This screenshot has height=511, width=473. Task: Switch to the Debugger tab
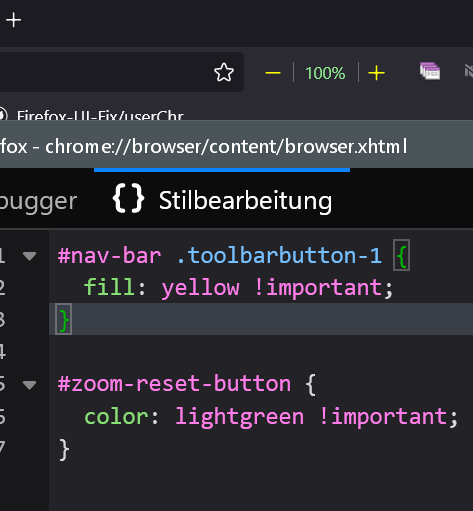pyautogui.click(x=38, y=201)
